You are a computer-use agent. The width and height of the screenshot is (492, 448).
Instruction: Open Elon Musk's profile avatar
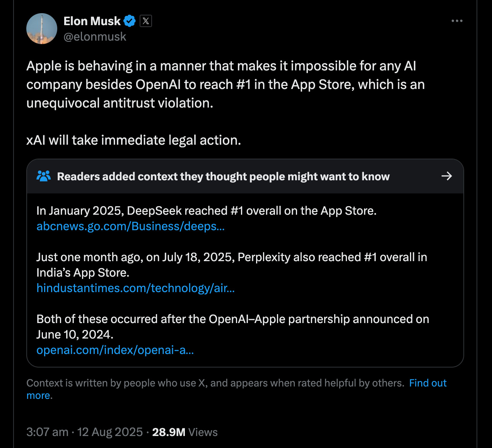click(41, 29)
